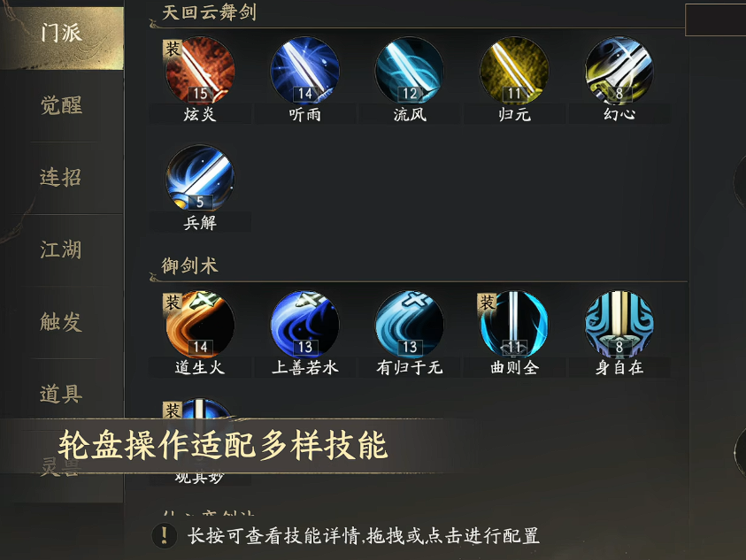Select the 听雨 skill icon
The image size is (746, 560).
304,71
